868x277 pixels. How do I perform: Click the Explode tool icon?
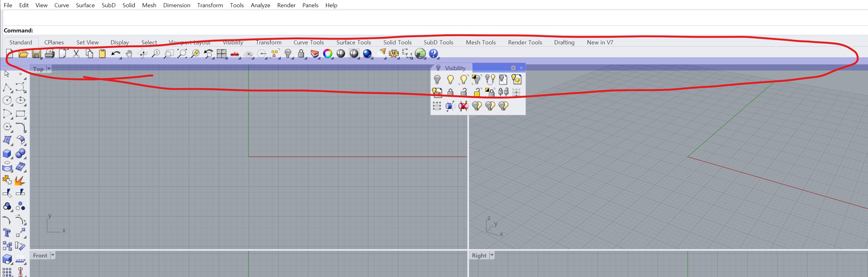[x=20, y=181]
